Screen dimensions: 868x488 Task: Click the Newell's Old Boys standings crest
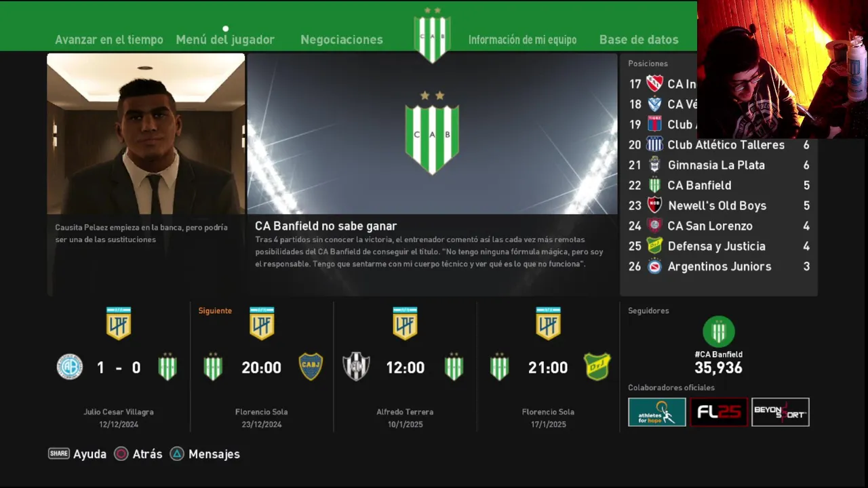(x=654, y=205)
